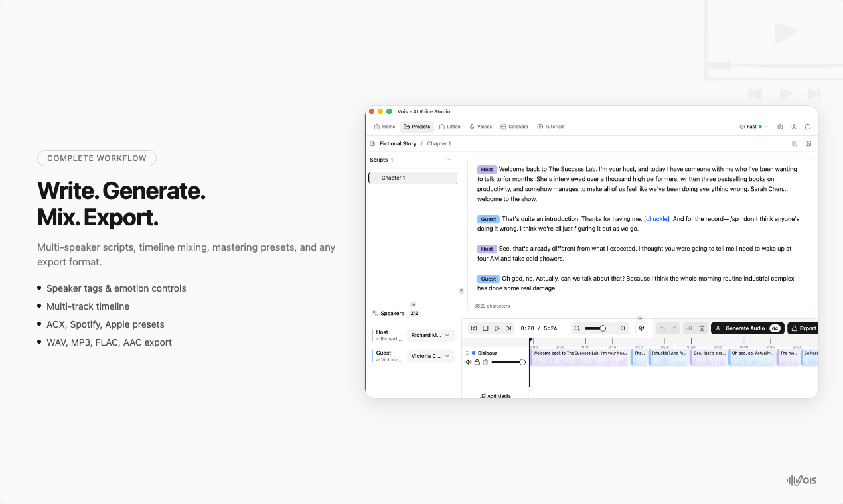
Task: Switch to the Projects tab
Action: 417,126
